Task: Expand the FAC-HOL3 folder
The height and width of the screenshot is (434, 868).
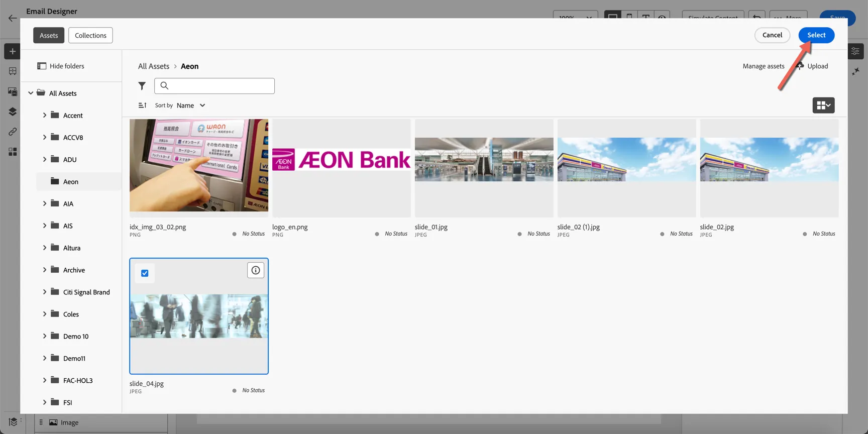Action: (x=44, y=380)
